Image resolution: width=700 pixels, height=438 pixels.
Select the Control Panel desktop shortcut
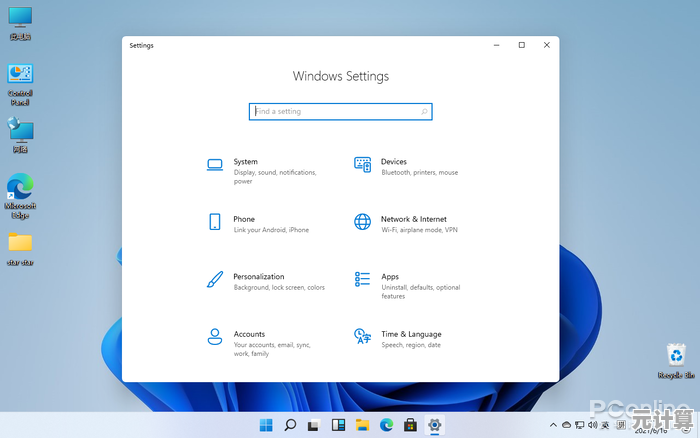pos(20,78)
